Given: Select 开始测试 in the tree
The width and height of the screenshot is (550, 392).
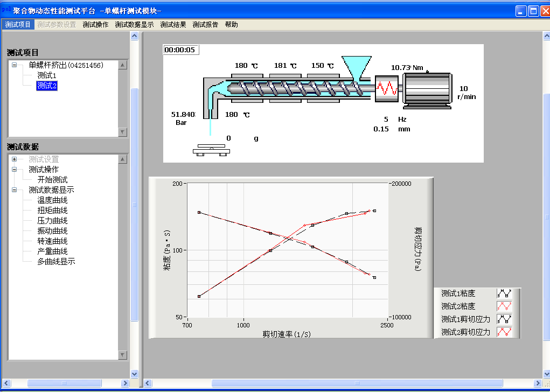Looking at the screenshot, I should point(52,180).
